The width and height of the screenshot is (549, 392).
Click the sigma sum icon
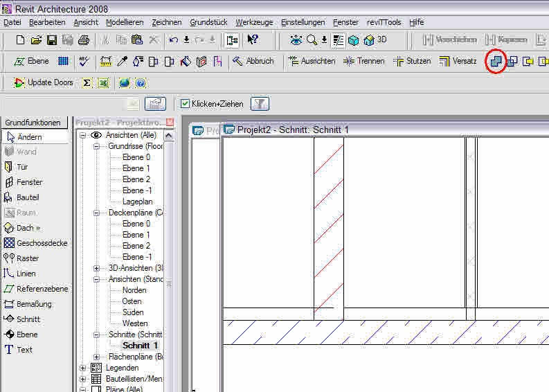pos(87,83)
